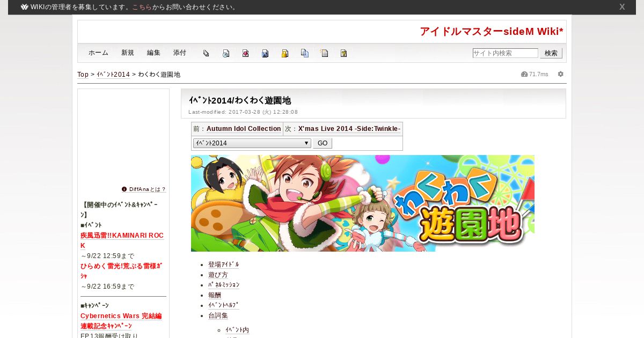Image resolution: width=644 pixels, height=338 pixels.
Task: Click the ｲﾍﾞﾝﾄ2014 breadcrumb link
Action: click(113, 75)
